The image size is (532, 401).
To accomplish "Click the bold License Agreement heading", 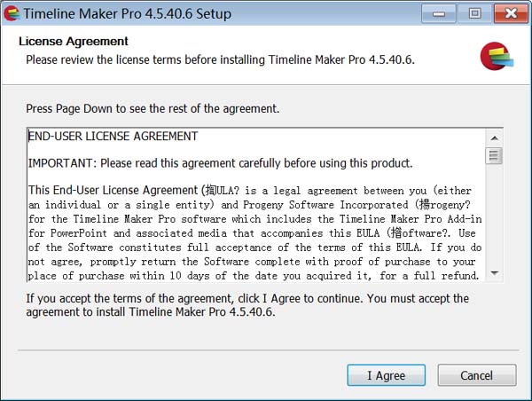I will tap(74, 42).
